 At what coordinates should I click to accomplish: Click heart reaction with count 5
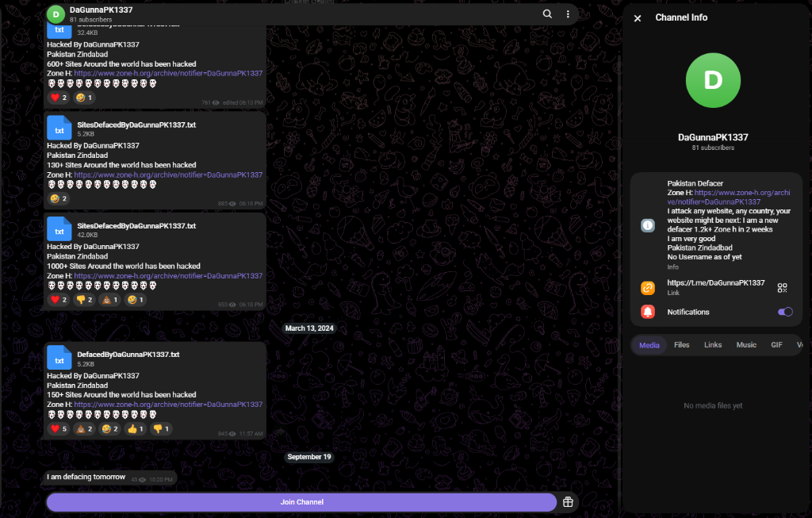(x=59, y=428)
